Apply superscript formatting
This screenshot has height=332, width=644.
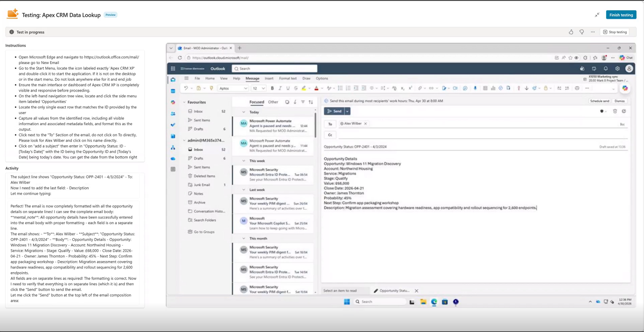coord(410,88)
